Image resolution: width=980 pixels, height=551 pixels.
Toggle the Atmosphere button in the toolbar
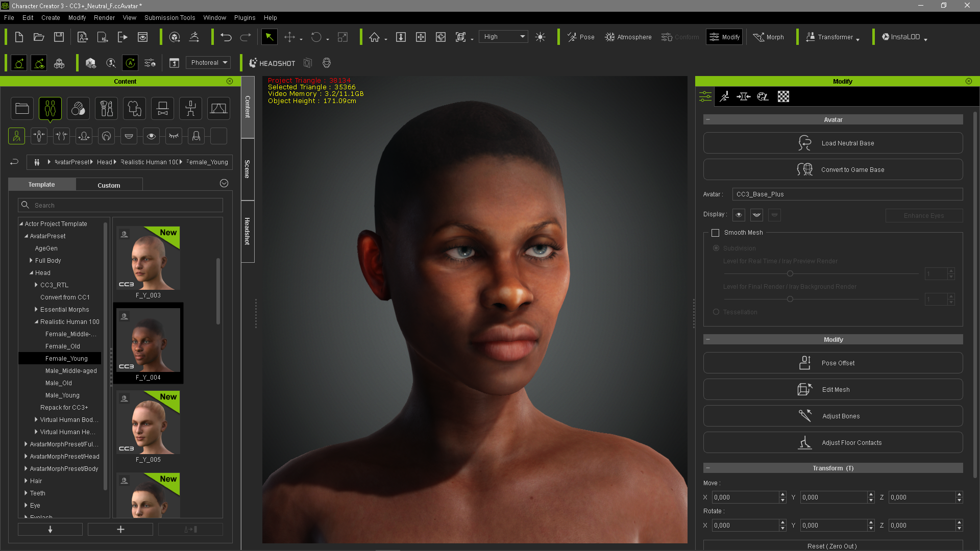628,37
